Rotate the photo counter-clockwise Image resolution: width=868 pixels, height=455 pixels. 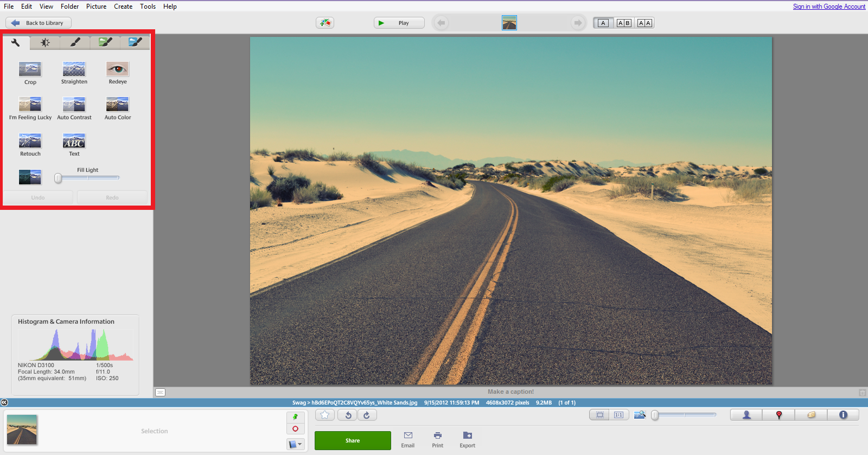pos(348,415)
